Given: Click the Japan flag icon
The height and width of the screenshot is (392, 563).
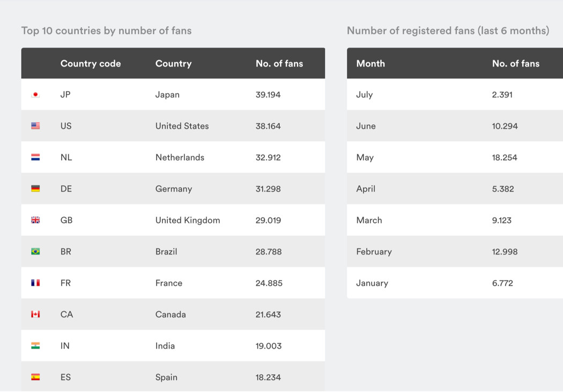Looking at the screenshot, I should (35, 95).
